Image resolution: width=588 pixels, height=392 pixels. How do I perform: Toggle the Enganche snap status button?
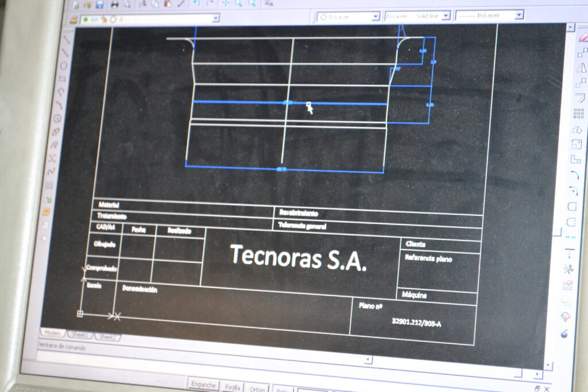point(203,385)
